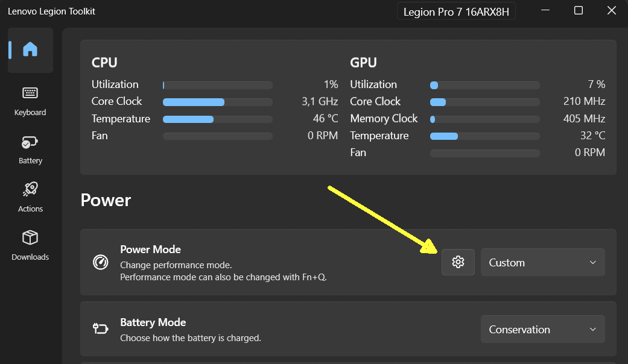This screenshot has width=628, height=364.
Task: Expand the Custom power mode dropdown
Action: tap(542, 262)
